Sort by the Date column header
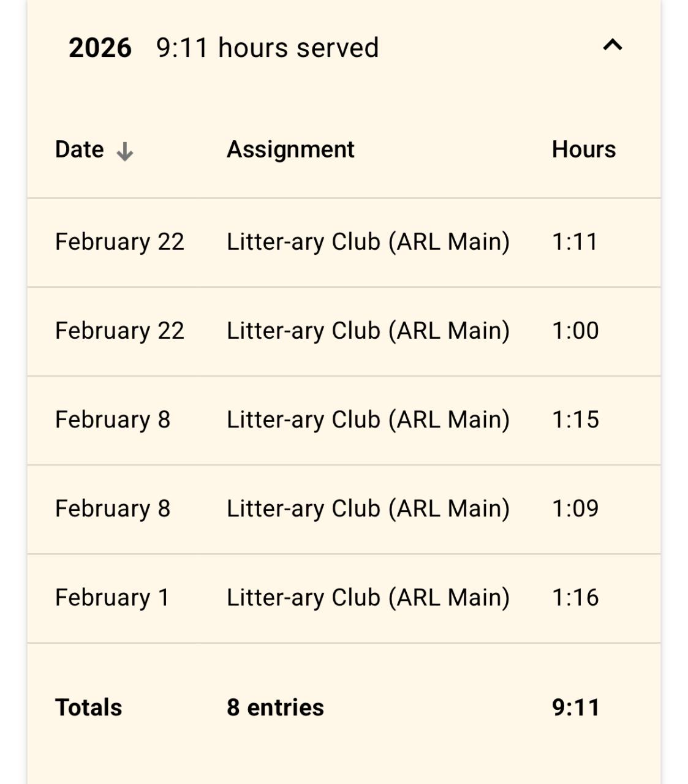Image resolution: width=688 pixels, height=784 pixels. click(x=80, y=149)
